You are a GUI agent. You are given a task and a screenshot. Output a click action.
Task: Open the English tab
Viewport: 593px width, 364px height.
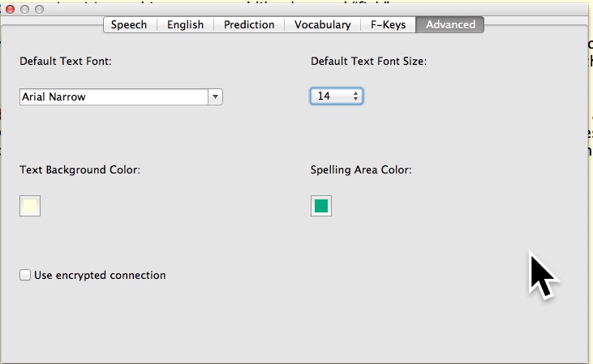tap(185, 24)
